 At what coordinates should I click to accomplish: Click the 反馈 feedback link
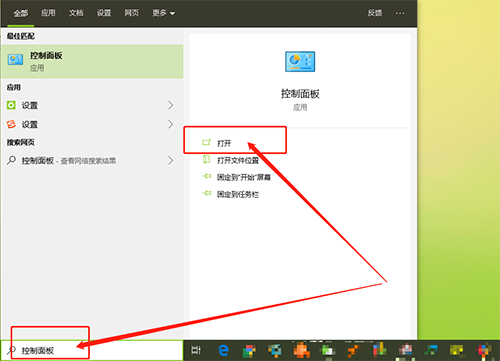click(375, 13)
